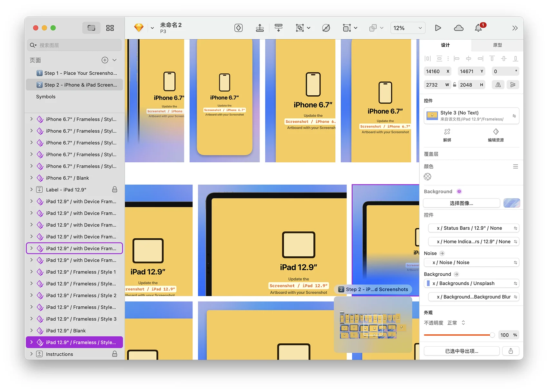Click the Home Indicators / 12.9" / None override
This screenshot has width=548, height=392.
coord(473,242)
